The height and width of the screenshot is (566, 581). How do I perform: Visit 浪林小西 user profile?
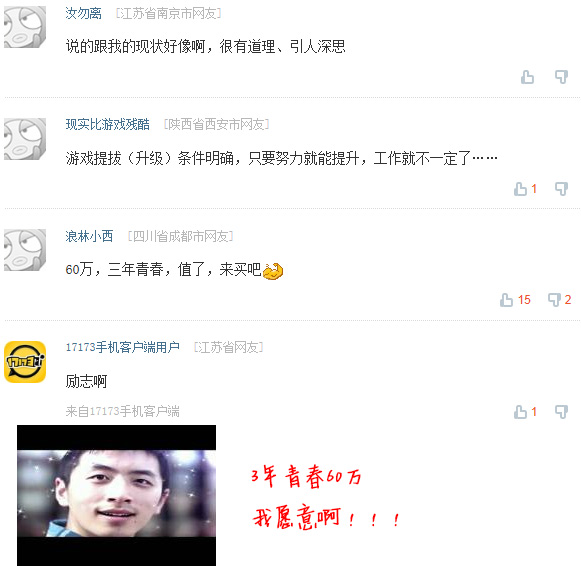(x=89, y=236)
